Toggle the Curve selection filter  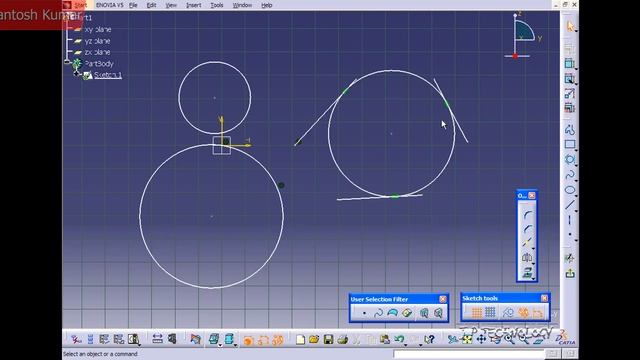[378, 313]
